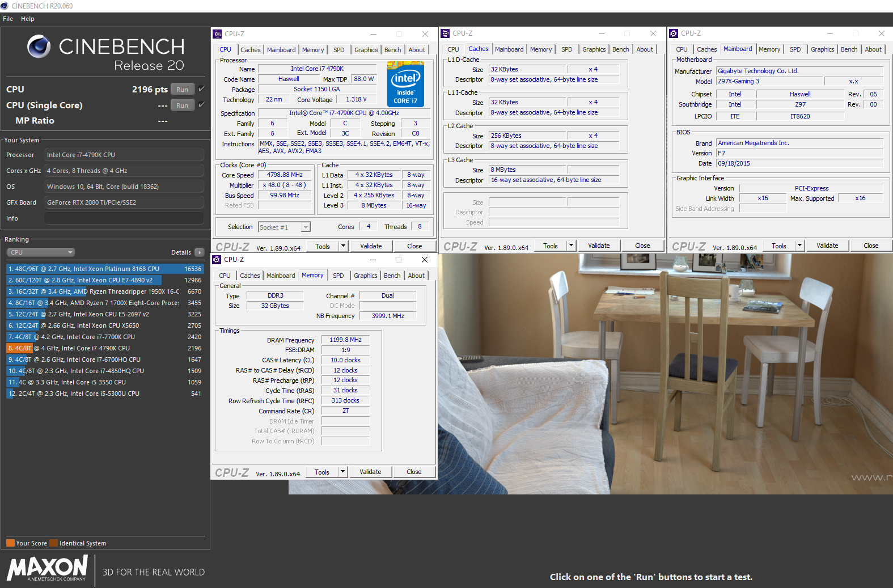This screenshot has width=893, height=588.
Task: Click the CPU-Z Caches window title icon
Action: pos(445,33)
